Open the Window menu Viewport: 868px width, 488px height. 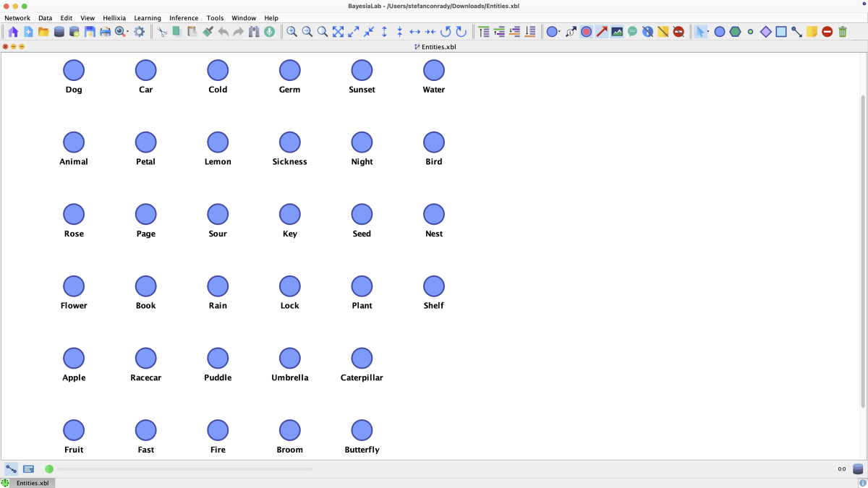(x=244, y=18)
